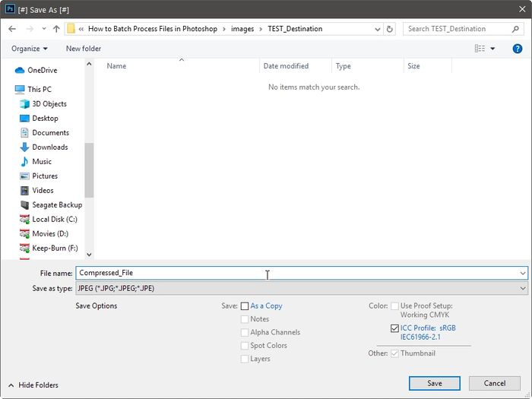Image resolution: width=532 pixels, height=399 pixels.
Task: Click the images breadcrumb segment
Action: tap(242, 29)
